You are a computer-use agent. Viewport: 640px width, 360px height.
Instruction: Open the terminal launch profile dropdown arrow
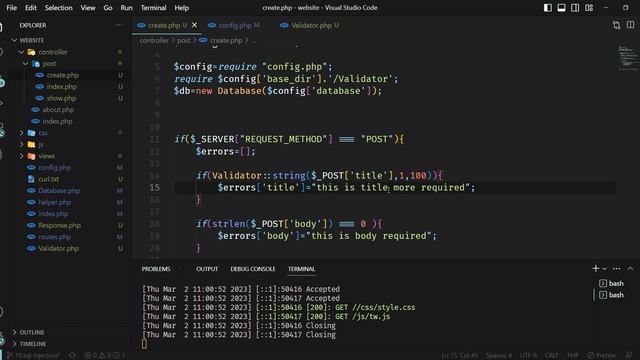[604, 269]
